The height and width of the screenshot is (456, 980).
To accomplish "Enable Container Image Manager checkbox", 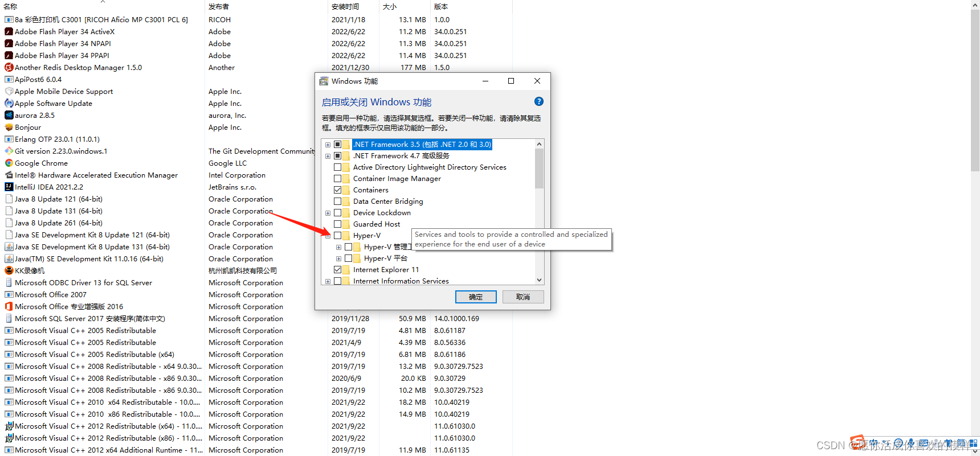I will point(337,178).
